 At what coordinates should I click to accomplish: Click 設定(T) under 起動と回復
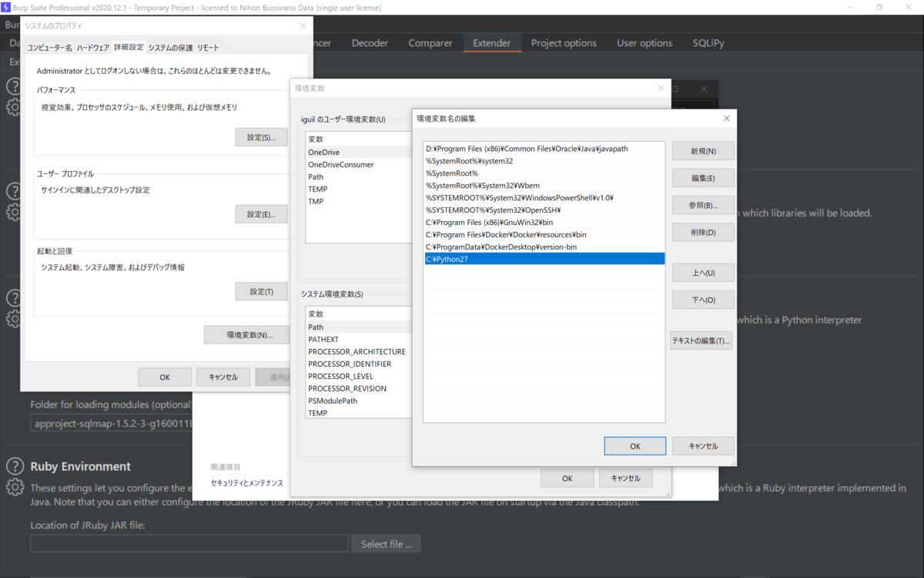click(261, 291)
